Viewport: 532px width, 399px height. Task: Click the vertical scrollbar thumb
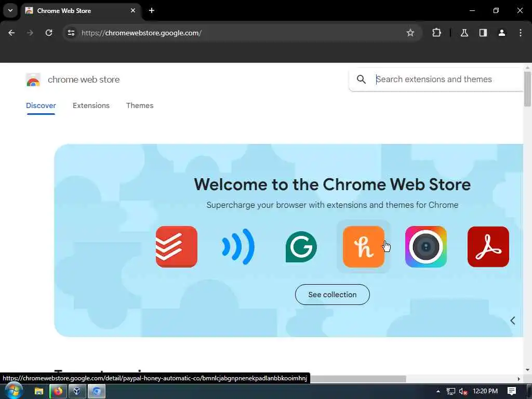(527, 89)
